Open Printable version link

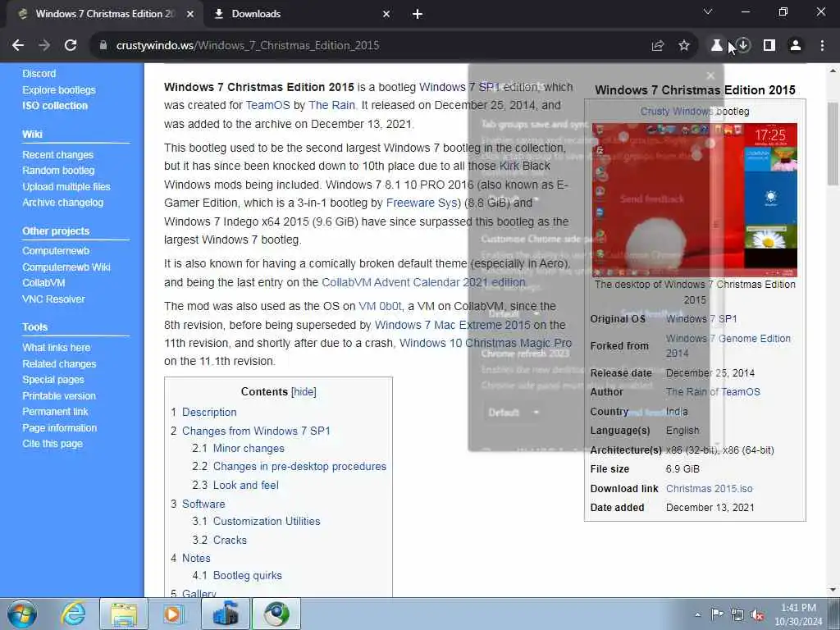[x=59, y=396]
